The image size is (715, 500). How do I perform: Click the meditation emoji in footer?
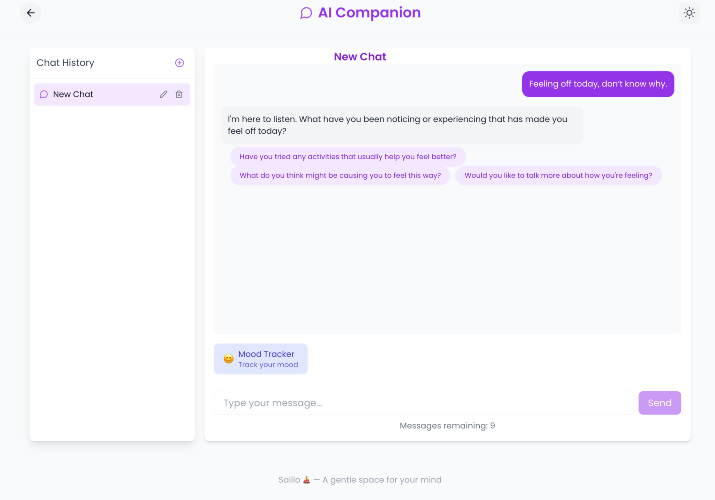tap(306, 479)
